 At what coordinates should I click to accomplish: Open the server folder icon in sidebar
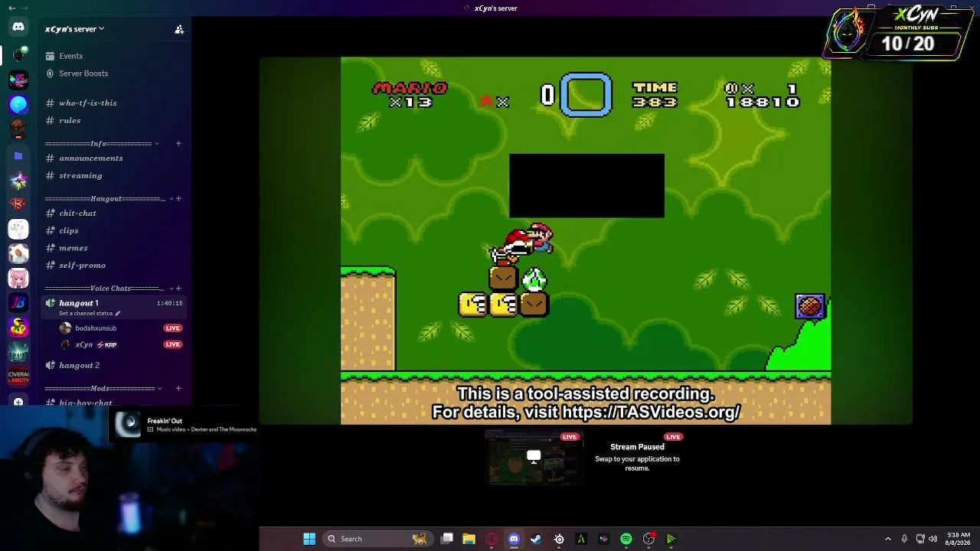point(18,155)
